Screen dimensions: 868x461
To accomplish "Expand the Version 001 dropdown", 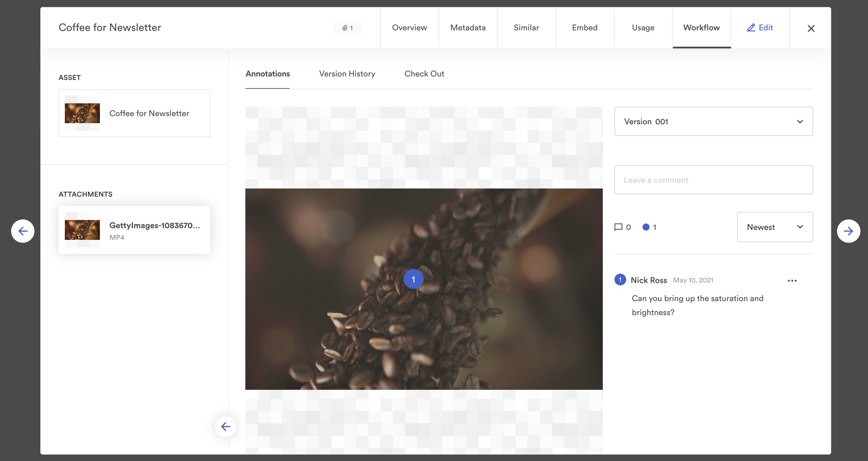I will [x=714, y=122].
